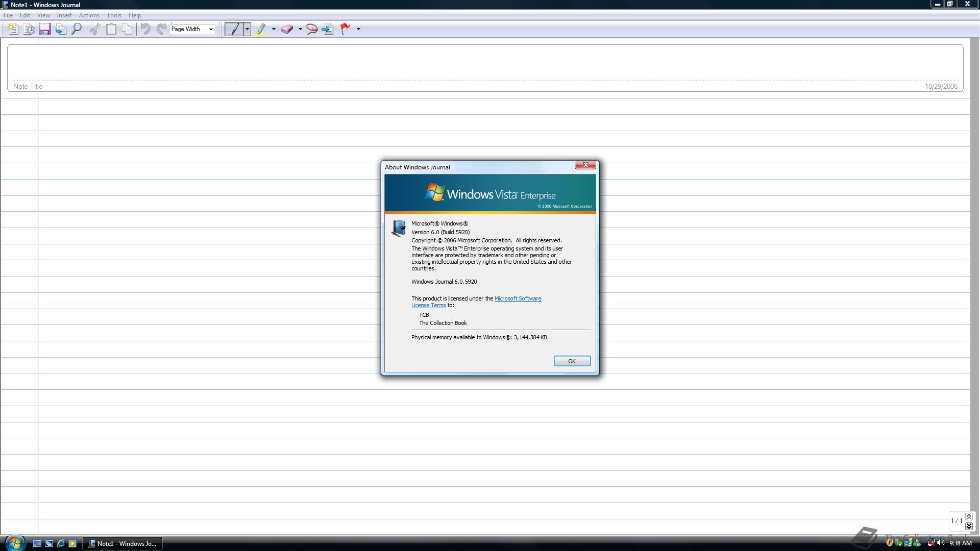Viewport: 980px width, 551px height.
Task: Launch Internet Explorer from quick launch
Action: 61,543
